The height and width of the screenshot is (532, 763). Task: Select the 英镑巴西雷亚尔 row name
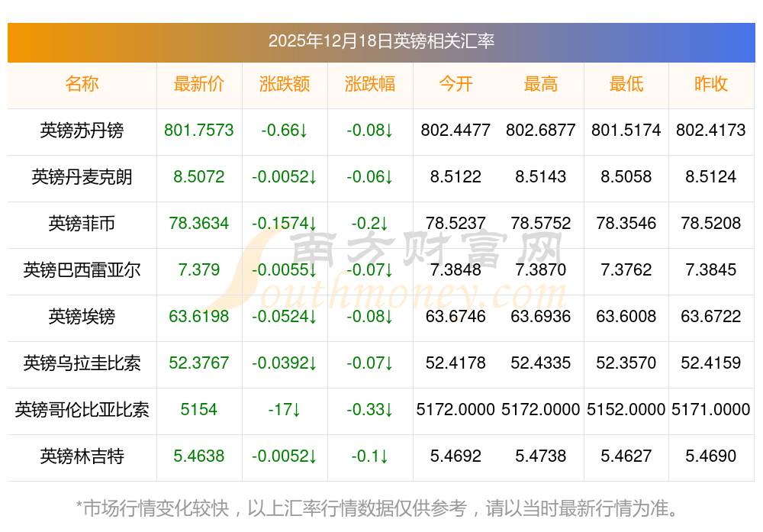[x=82, y=269]
